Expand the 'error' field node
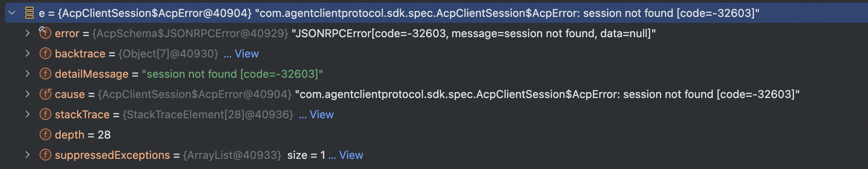868x169 pixels. point(27,33)
